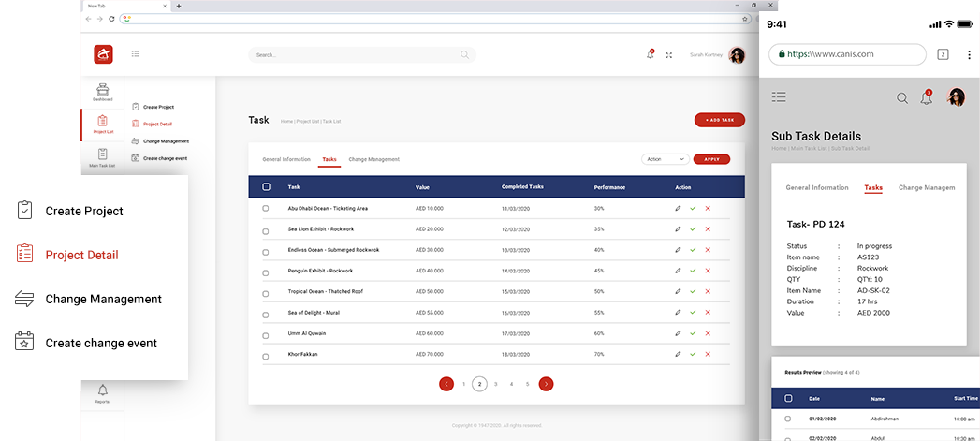Open the Action dropdown
Image resolution: width=980 pixels, height=441 pixels.
pos(666,159)
